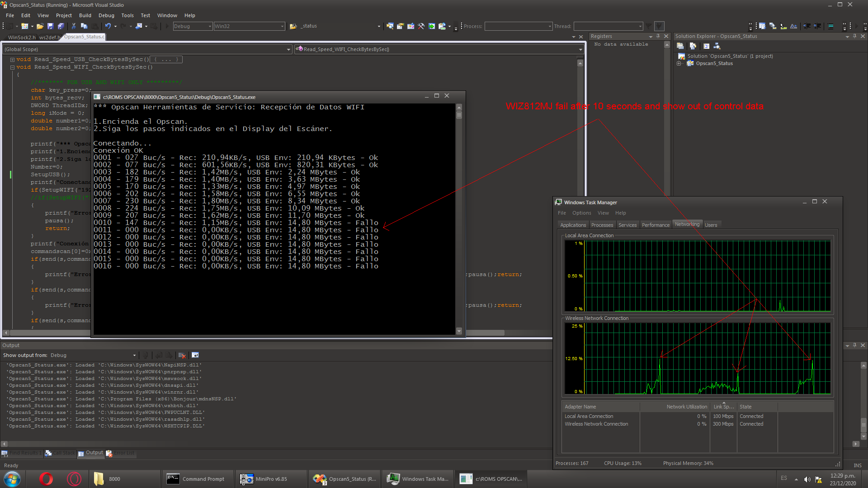This screenshot has width=868, height=488.
Task: Collapse the Read_Speed_WIFI_CheckBytesBySec function
Action: (13, 67)
